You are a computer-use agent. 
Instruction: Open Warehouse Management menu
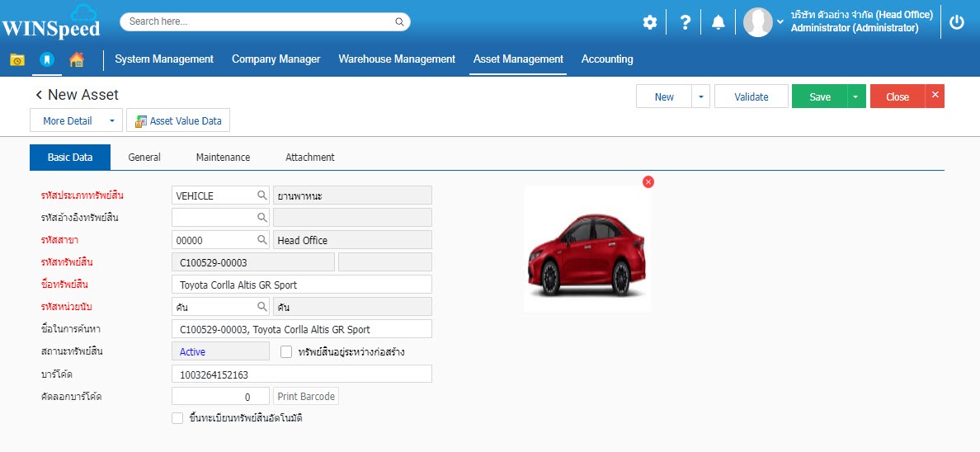pos(397,59)
